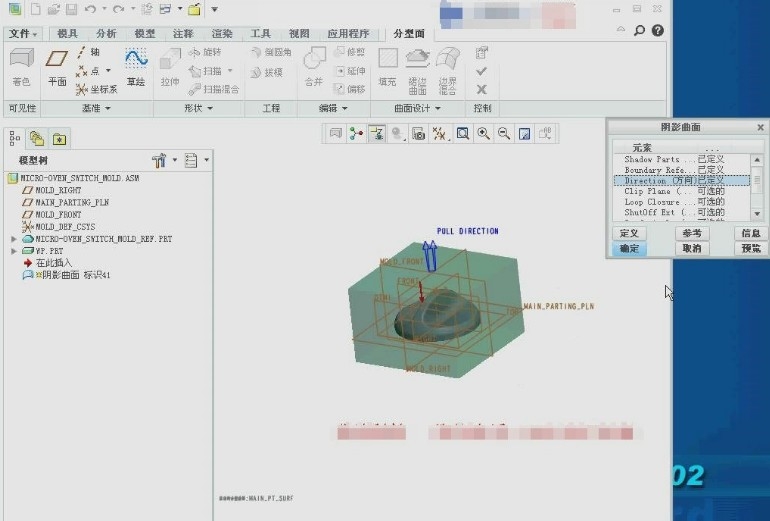Expand MICRO-OVEN_SWITCH_MOLD_REF.PRT tree node

coord(14,239)
